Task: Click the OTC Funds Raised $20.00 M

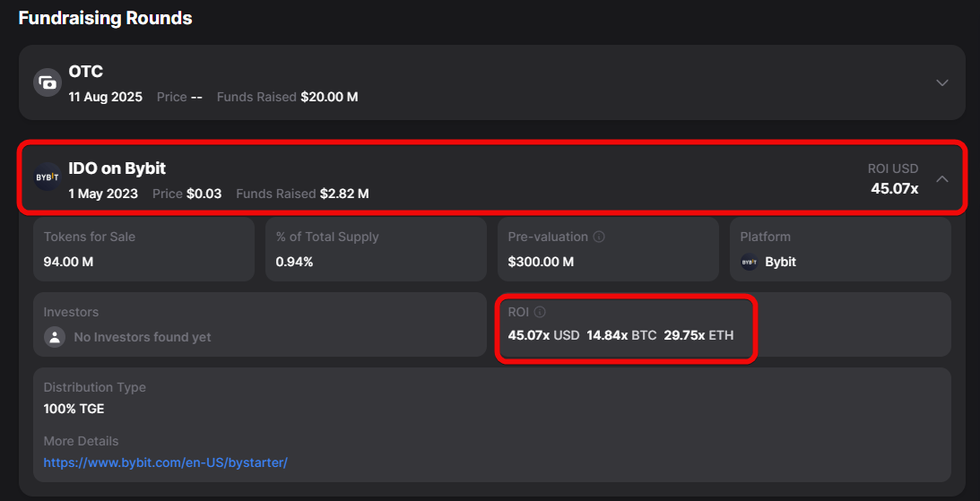Action: coord(329,97)
